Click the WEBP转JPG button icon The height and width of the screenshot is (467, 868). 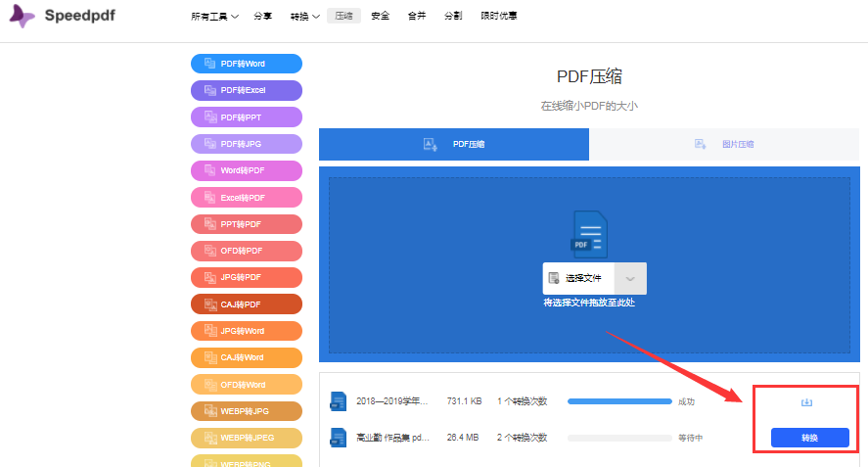pos(209,411)
